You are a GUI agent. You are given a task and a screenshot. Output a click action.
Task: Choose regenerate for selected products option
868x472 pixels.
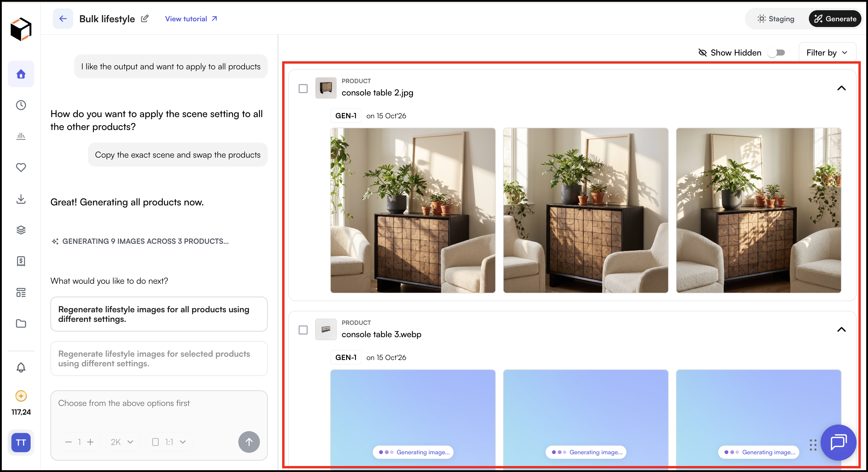(x=159, y=359)
